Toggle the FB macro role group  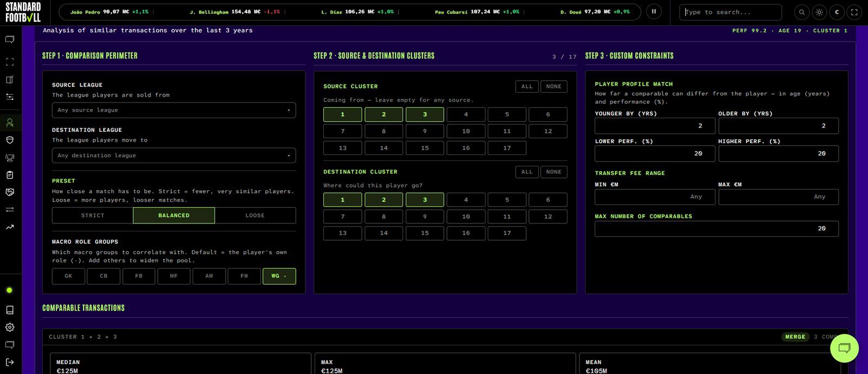coord(139,276)
